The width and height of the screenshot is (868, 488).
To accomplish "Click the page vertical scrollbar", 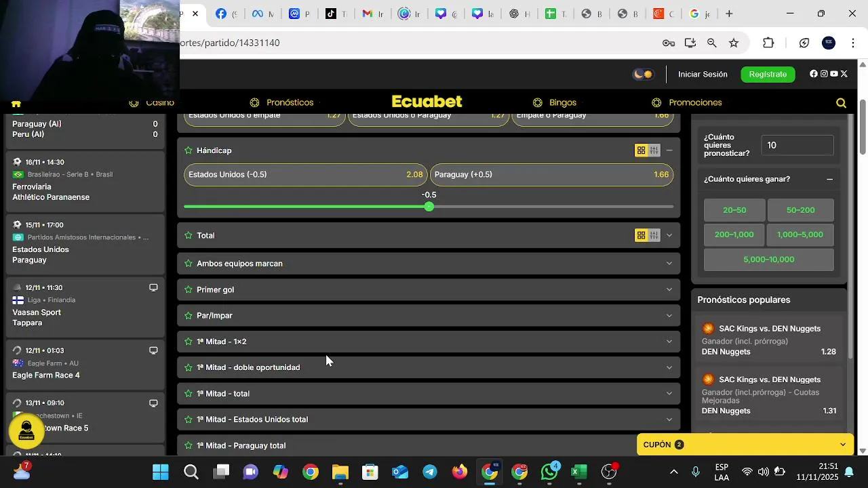I will tap(863, 127).
